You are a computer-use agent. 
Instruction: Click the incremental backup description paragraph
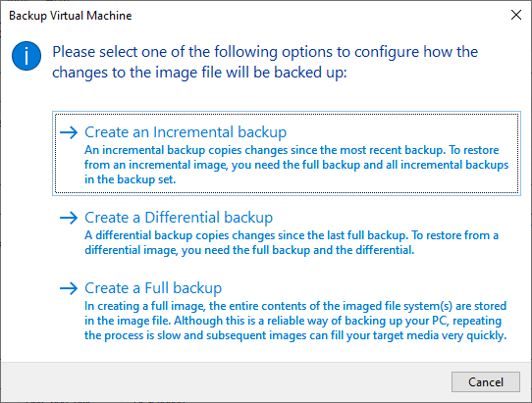coord(296,165)
